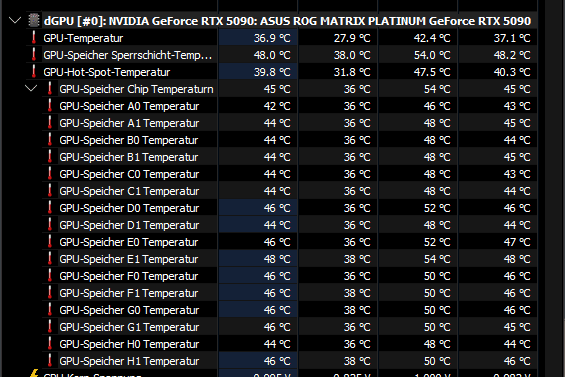This screenshot has width=565, height=377.
Task: Click Sperrschicht-Temp minimum value 38.0 °C
Action: pos(352,55)
